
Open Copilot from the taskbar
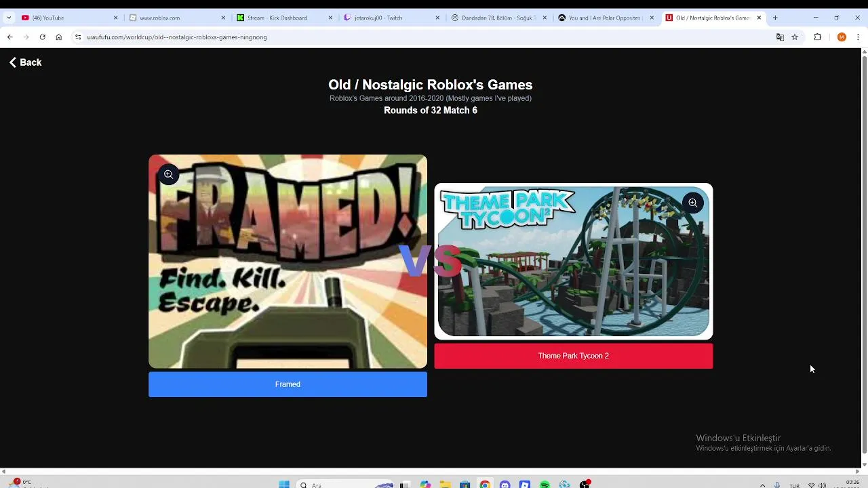[x=425, y=485]
